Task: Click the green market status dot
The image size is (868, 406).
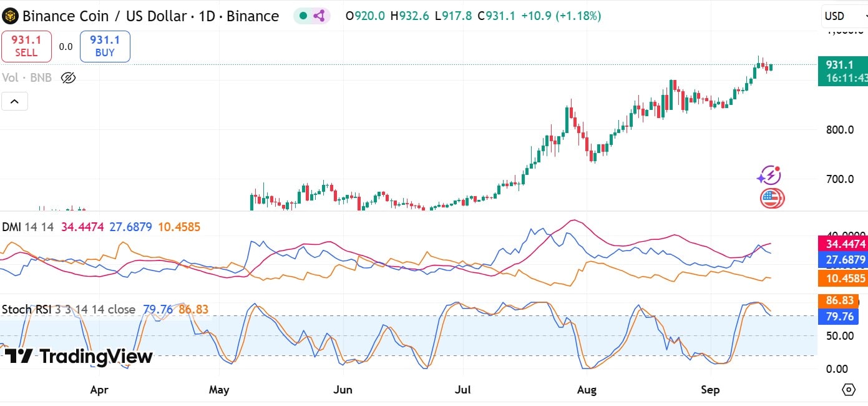Action: tap(303, 16)
